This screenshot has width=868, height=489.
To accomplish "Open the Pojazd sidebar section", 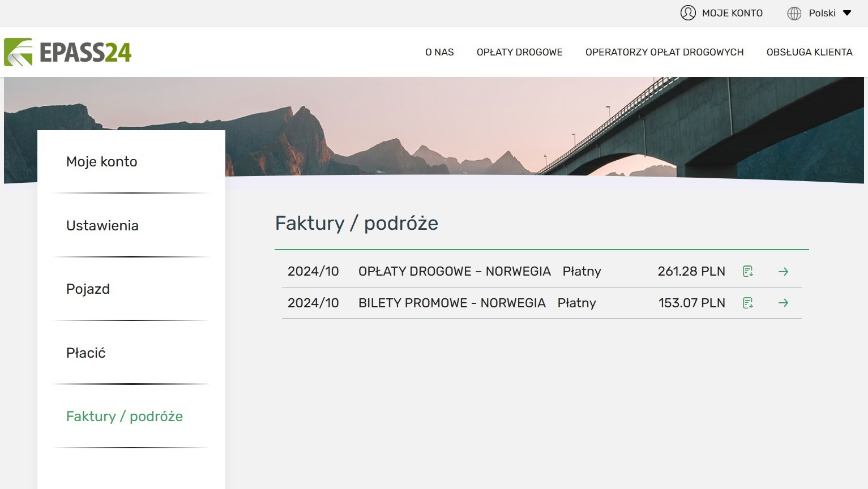I will click(x=88, y=289).
